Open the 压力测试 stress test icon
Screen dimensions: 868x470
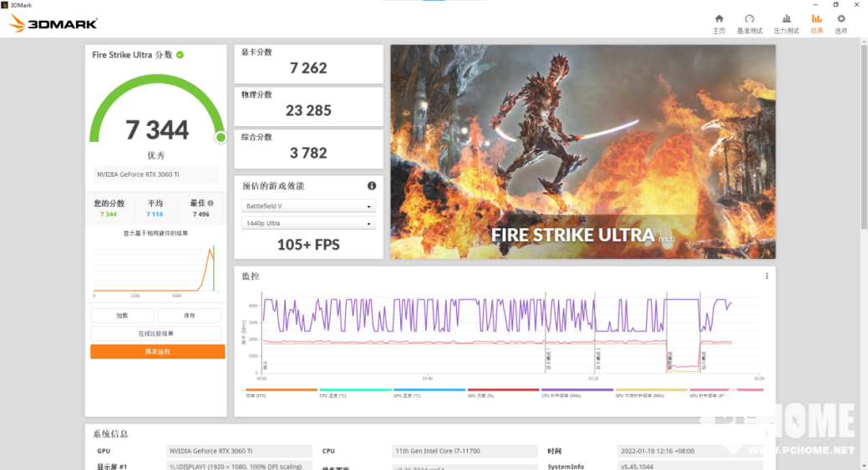[x=786, y=19]
